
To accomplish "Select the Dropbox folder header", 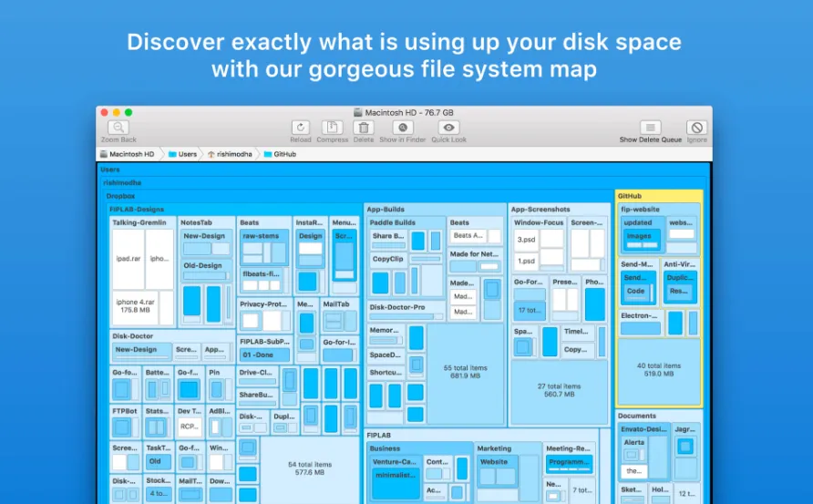I will pos(120,196).
